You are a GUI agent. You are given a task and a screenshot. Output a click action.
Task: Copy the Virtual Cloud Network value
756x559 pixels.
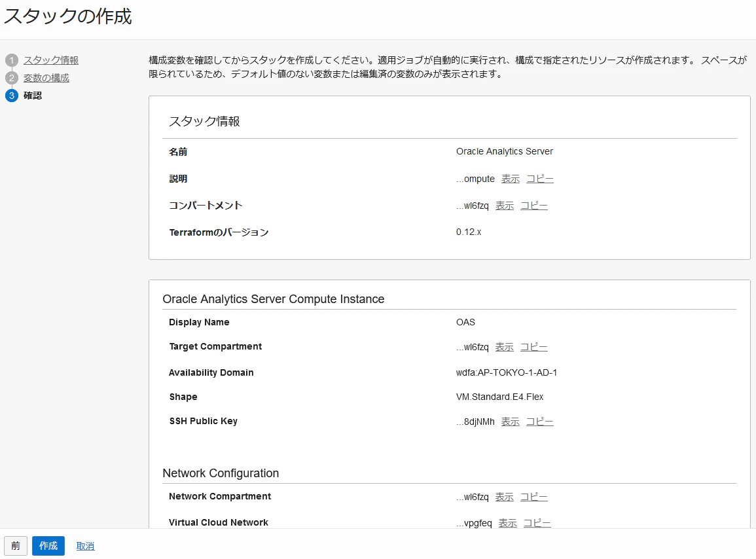537,523
